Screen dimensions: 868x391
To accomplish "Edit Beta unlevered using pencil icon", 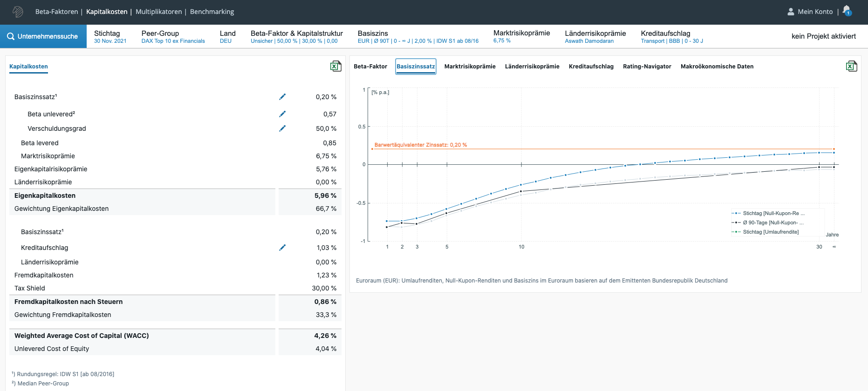I will click(282, 114).
